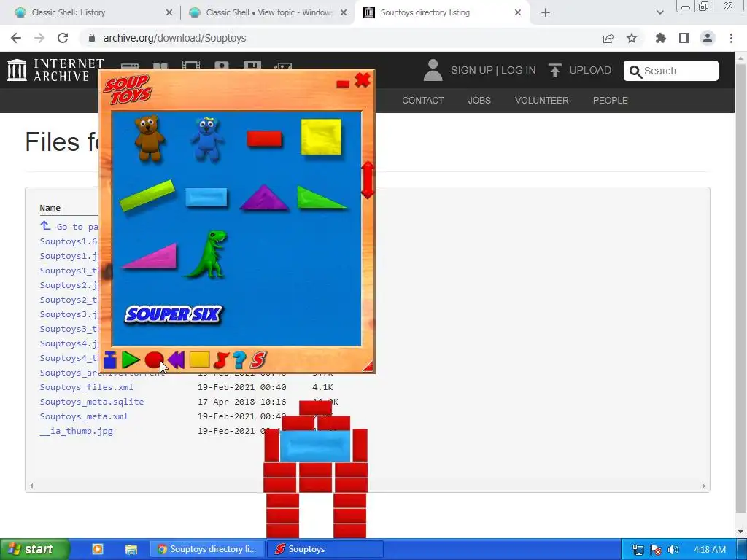
Task: Click the listing scroll right arrow
Action: (x=704, y=486)
